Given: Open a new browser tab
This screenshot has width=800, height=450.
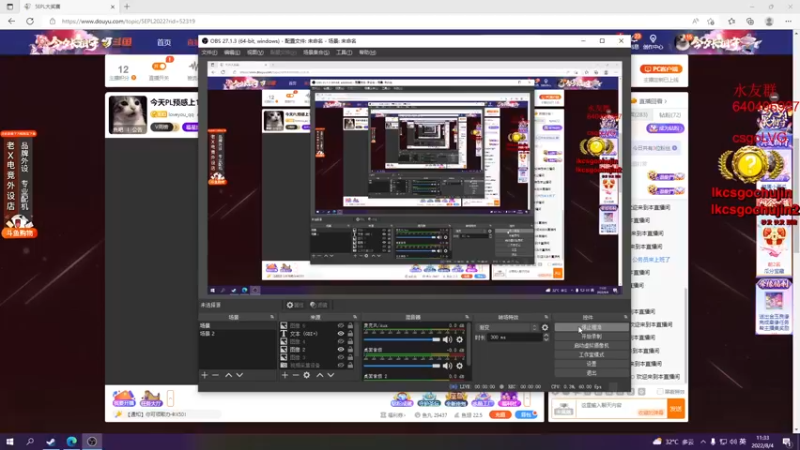Looking at the screenshot, I should click(x=127, y=7).
